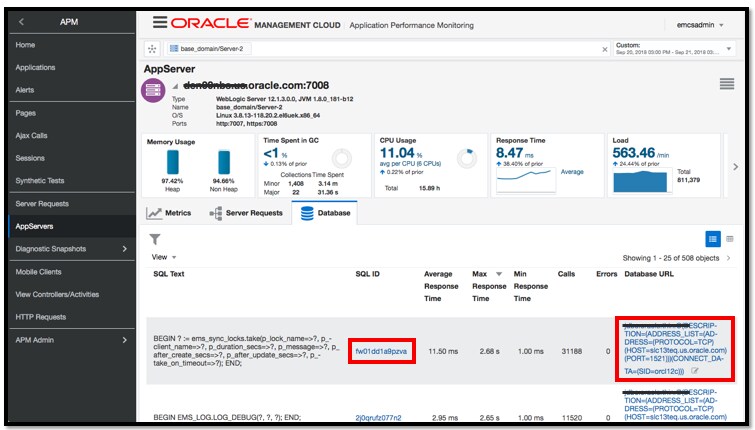Click the base_domain/Server-2 entity chip
This screenshot has height=430, width=755.
210,49
